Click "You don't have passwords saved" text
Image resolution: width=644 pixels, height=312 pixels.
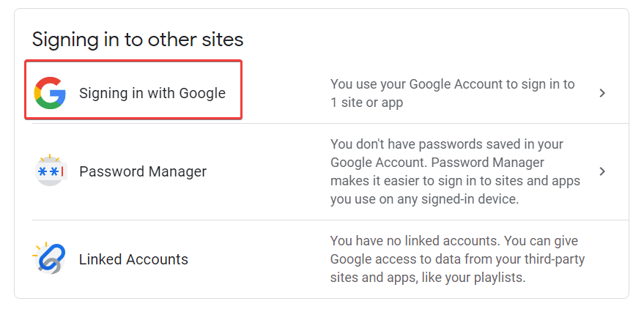pos(447,144)
